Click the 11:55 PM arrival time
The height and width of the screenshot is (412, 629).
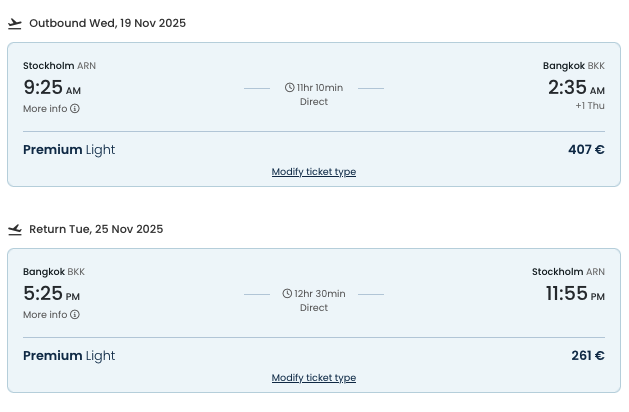[x=575, y=294]
